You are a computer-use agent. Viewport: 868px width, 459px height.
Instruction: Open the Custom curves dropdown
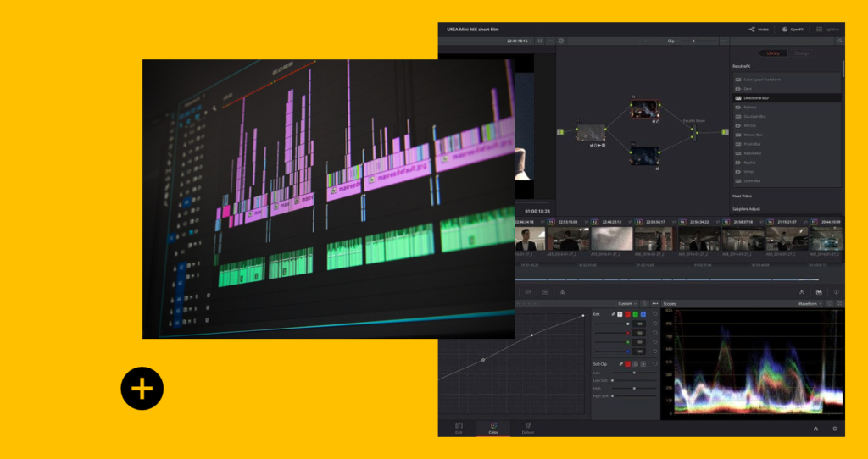click(x=628, y=304)
